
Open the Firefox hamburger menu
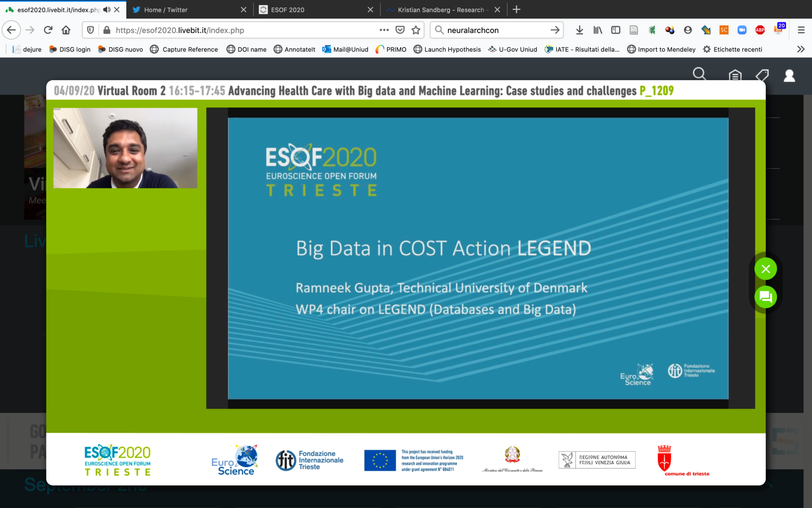tap(801, 30)
